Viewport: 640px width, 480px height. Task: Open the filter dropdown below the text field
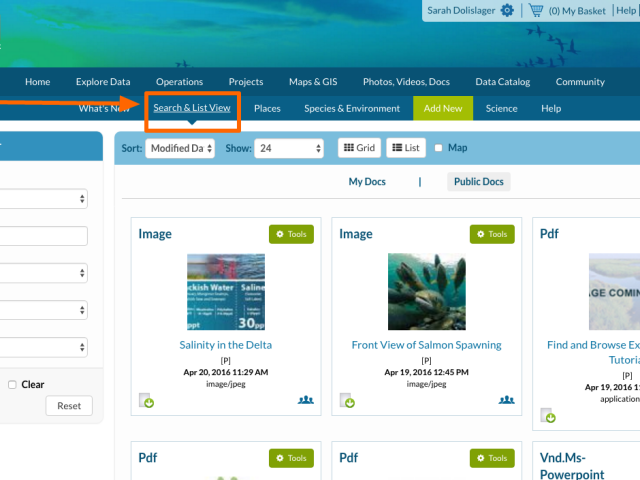44,273
